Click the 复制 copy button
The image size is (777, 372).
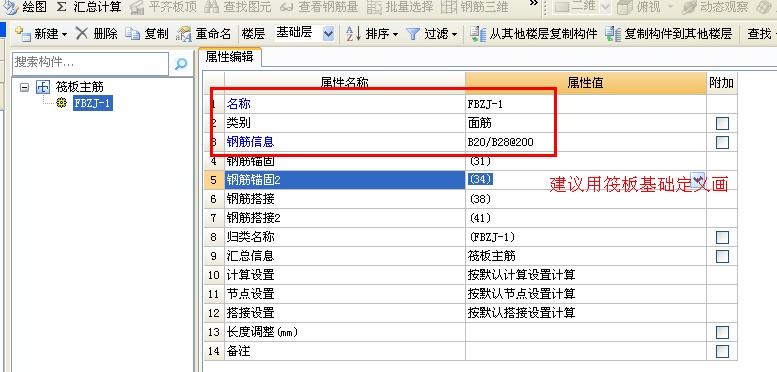pos(147,34)
